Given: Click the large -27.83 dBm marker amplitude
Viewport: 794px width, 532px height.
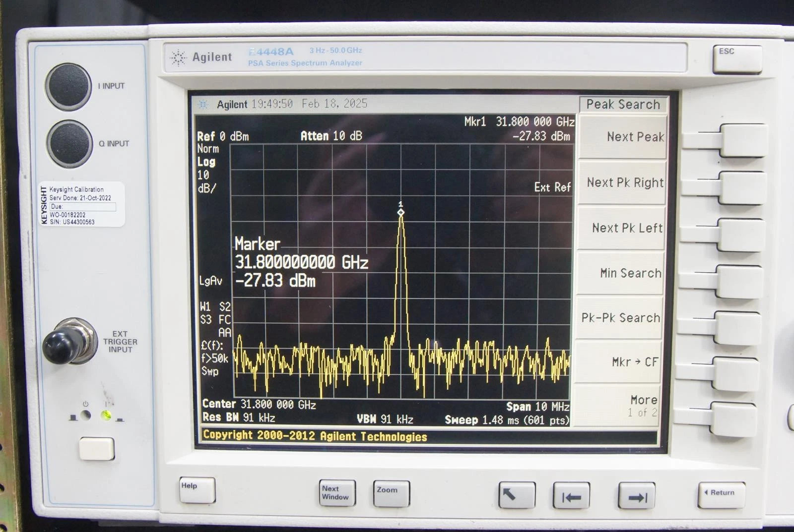Looking at the screenshot, I should pos(275,281).
